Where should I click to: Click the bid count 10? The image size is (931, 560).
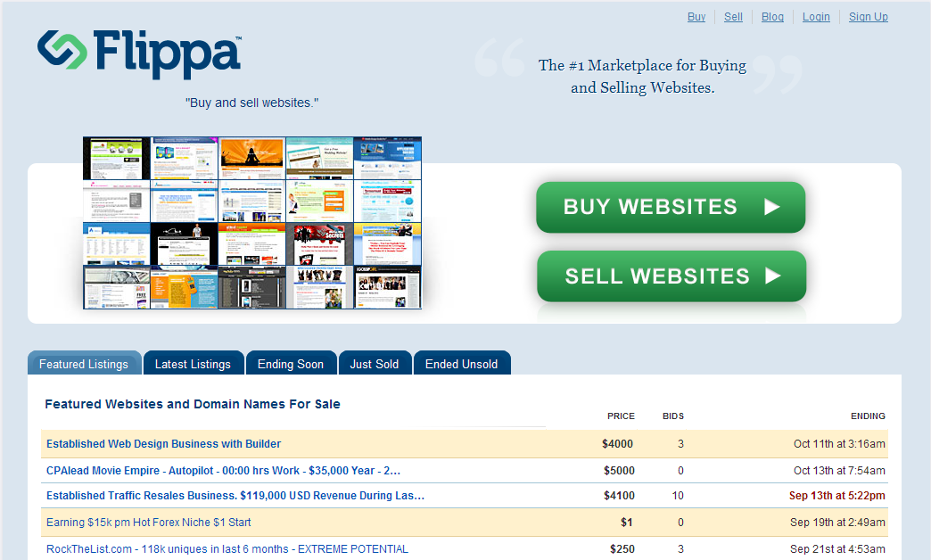678,495
